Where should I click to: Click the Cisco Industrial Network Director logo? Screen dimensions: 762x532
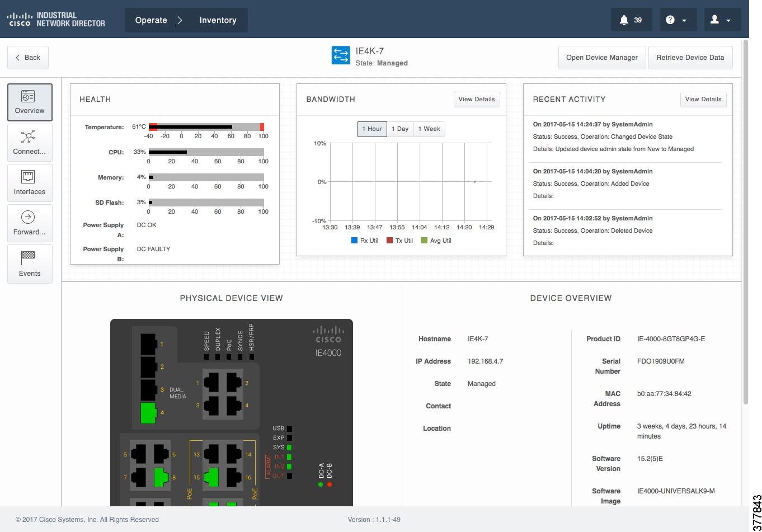point(56,20)
